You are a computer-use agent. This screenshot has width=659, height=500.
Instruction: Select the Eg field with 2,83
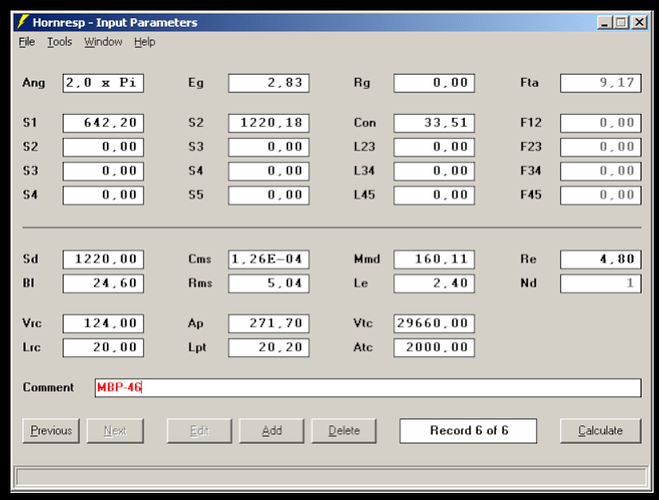click(269, 83)
